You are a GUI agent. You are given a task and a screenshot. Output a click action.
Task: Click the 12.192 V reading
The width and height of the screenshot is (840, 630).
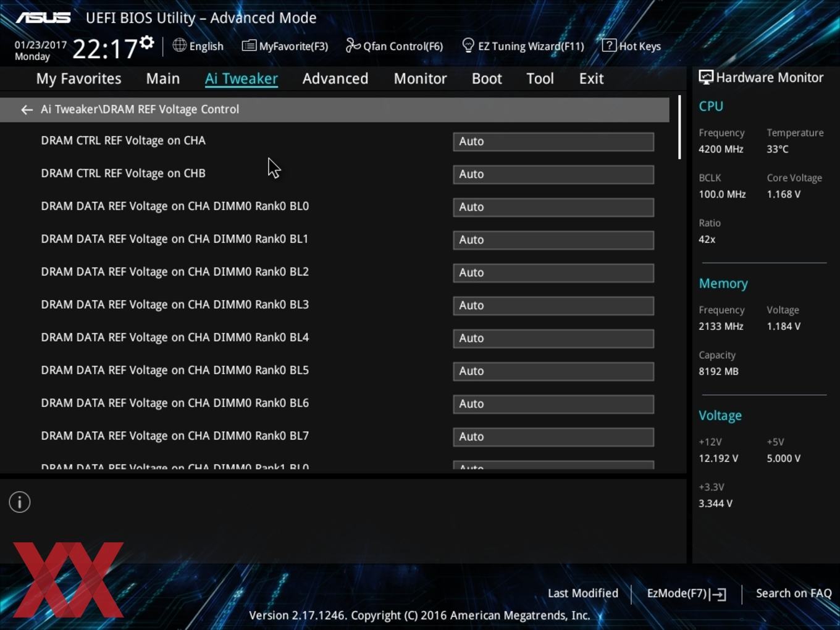[718, 458]
